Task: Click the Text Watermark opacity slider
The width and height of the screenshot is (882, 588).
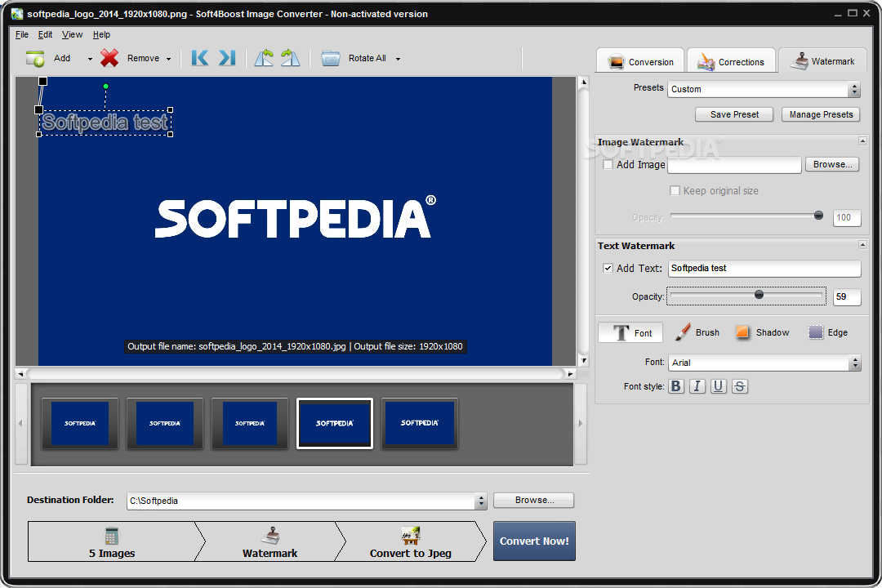Action: pos(746,296)
